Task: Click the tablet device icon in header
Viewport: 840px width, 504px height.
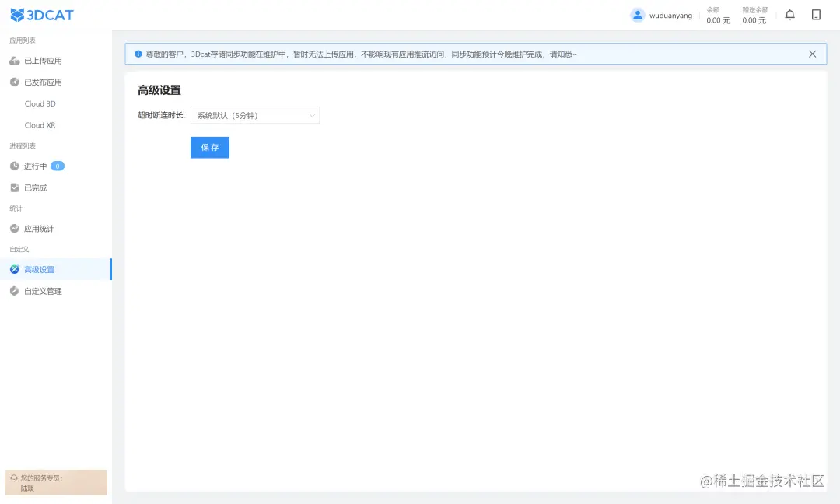Action: tap(816, 15)
